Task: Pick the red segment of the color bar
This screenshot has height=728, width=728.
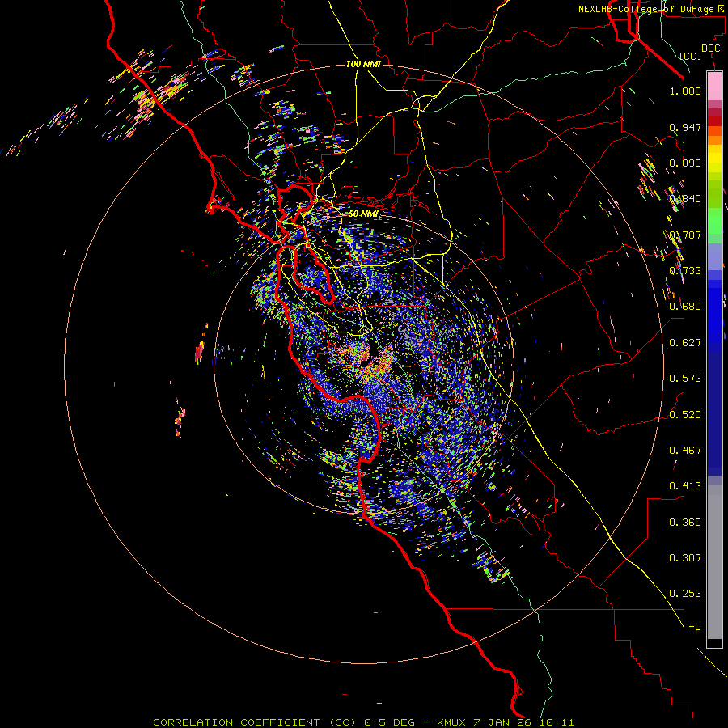Action: pos(714,121)
